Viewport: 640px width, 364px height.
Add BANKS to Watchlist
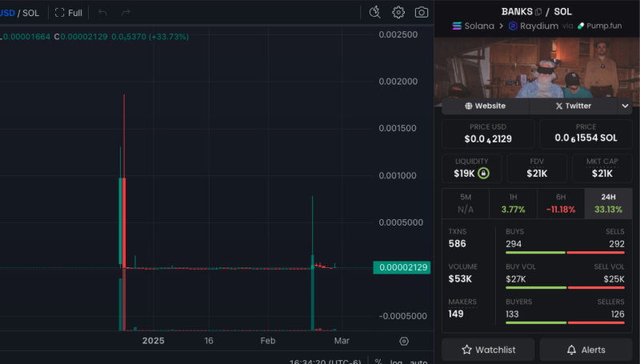coord(488,350)
